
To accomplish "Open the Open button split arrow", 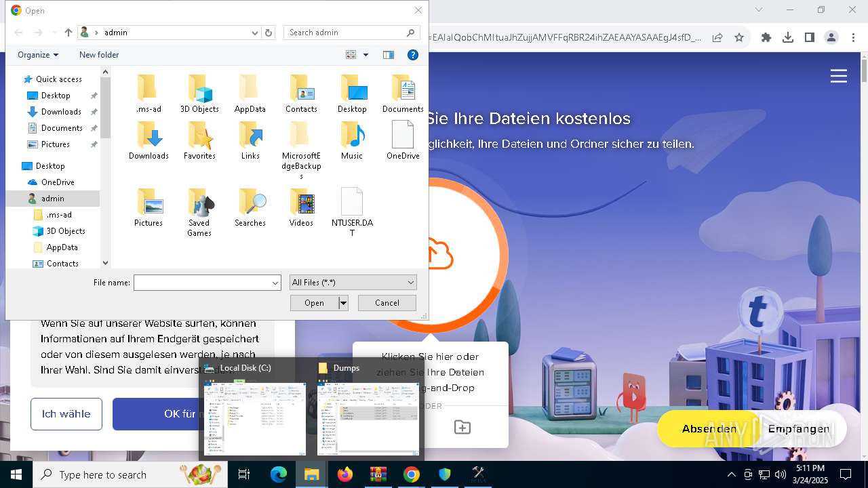I will pos(343,303).
